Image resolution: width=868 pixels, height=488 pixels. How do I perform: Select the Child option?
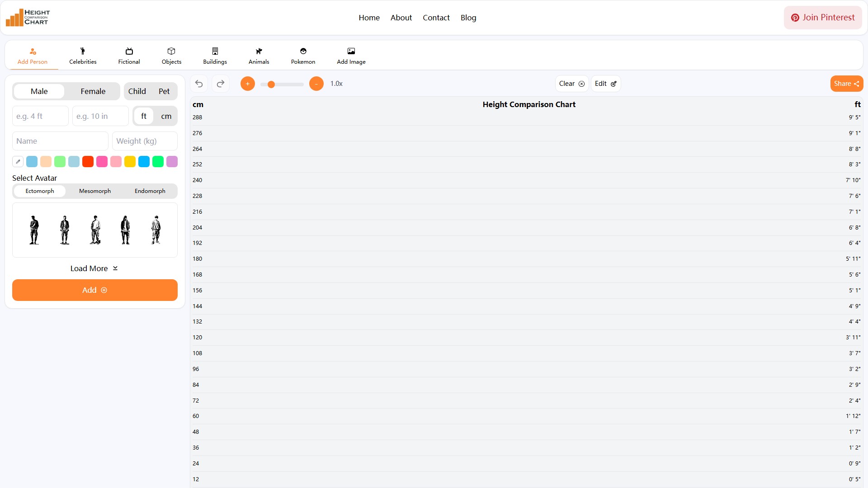coord(137,91)
